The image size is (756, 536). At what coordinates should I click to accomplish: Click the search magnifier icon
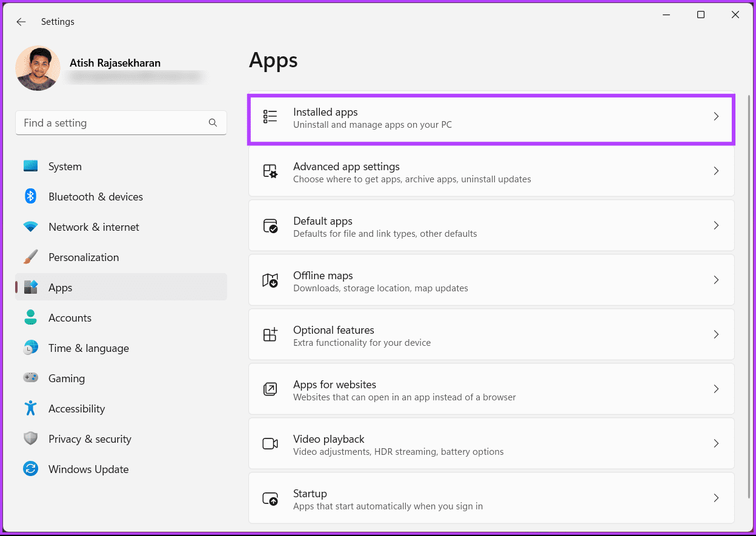[213, 123]
